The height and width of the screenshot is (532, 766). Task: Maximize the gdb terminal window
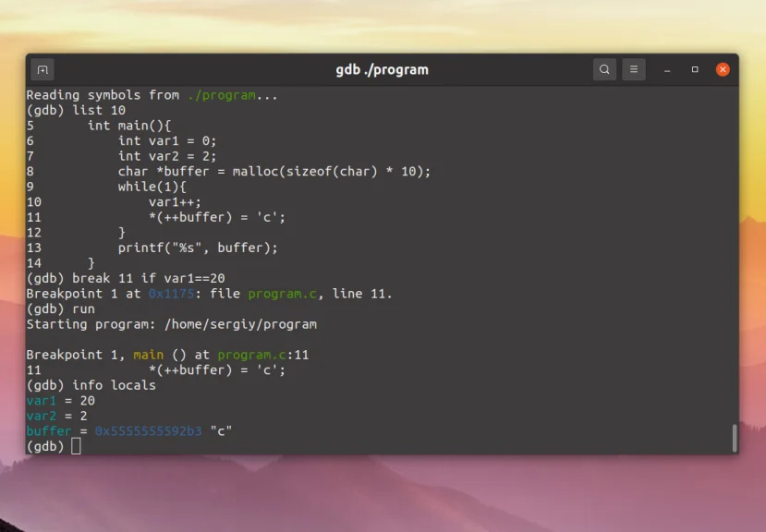click(x=695, y=70)
